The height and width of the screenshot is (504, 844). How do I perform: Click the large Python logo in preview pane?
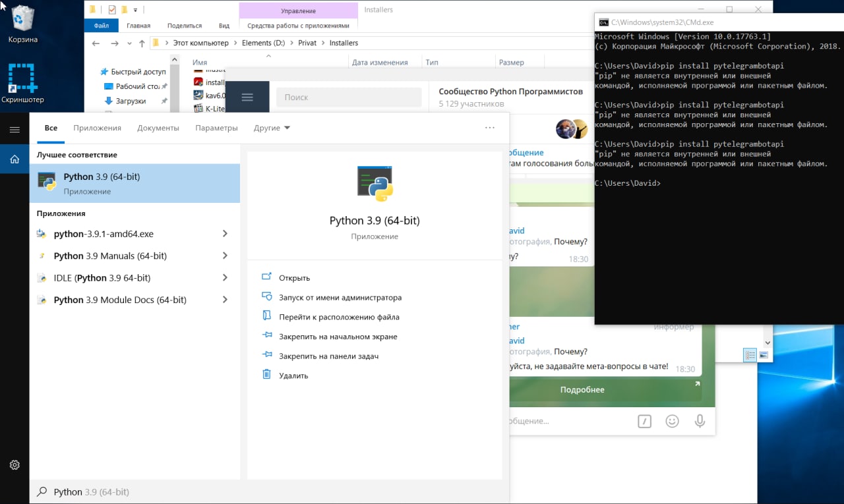coord(375,184)
